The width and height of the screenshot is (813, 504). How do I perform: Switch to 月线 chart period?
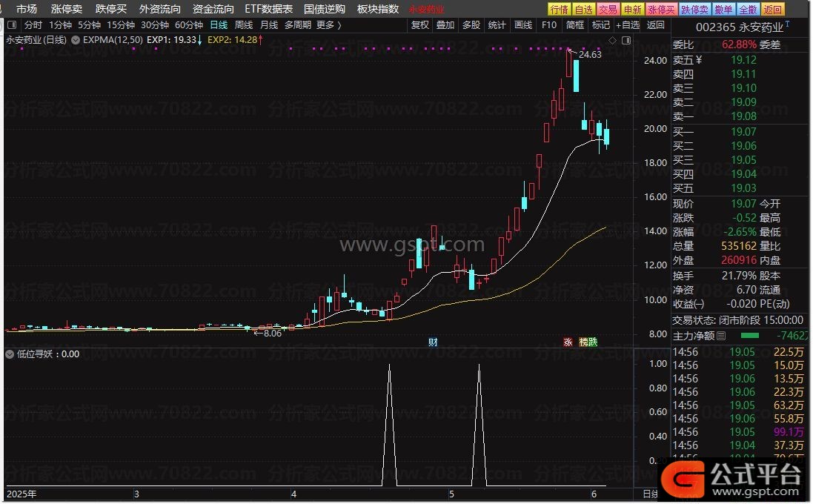pyautogui.click(x=268, y=25)
